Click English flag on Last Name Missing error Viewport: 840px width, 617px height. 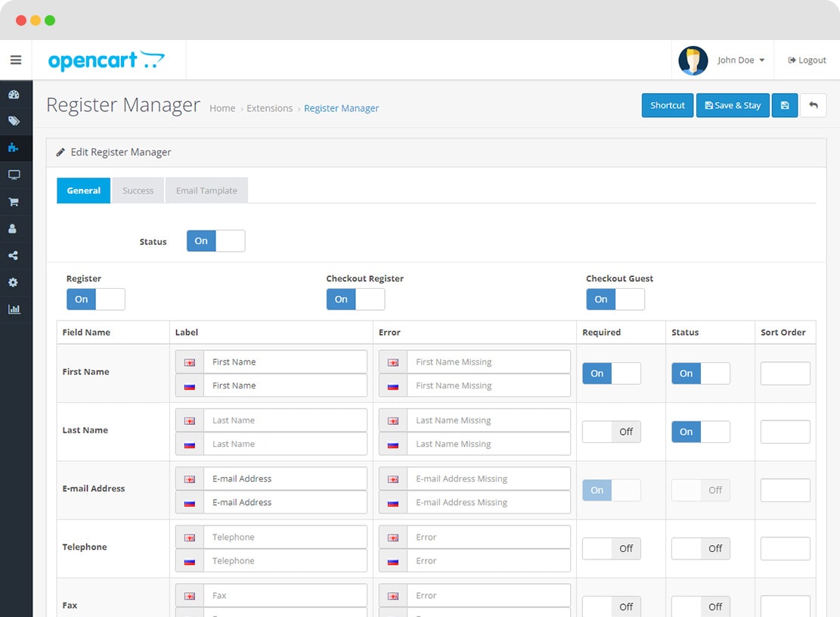393,421
